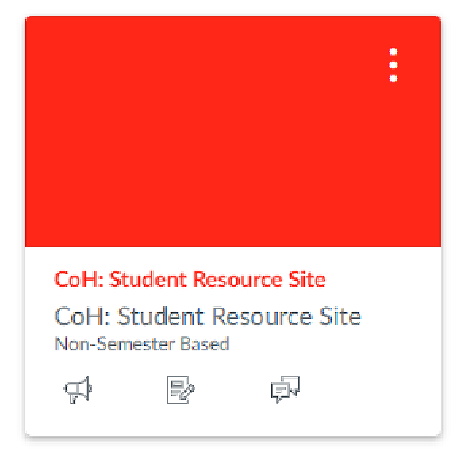Expand the course card options menu
Screen dimensions: 476x463
393,65
